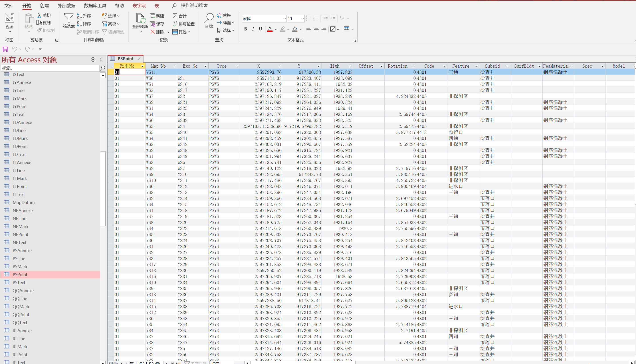
Task: Click the Save icon in quick access toolbar
Action: 5,49
